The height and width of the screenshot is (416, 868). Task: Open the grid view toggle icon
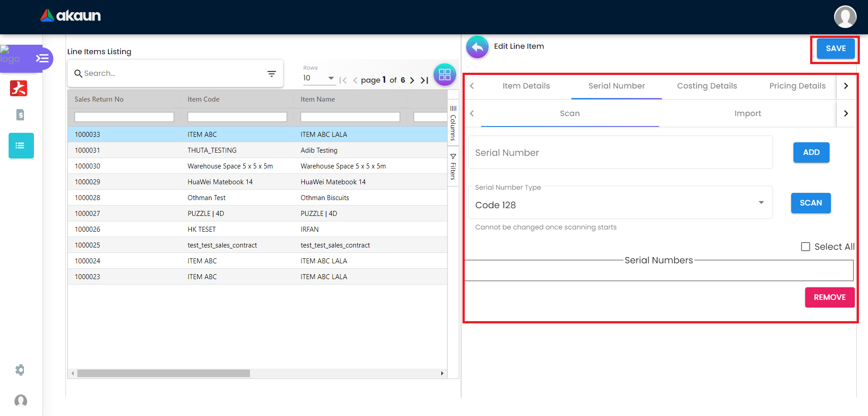pyautogui.click(x=444, y=75)
